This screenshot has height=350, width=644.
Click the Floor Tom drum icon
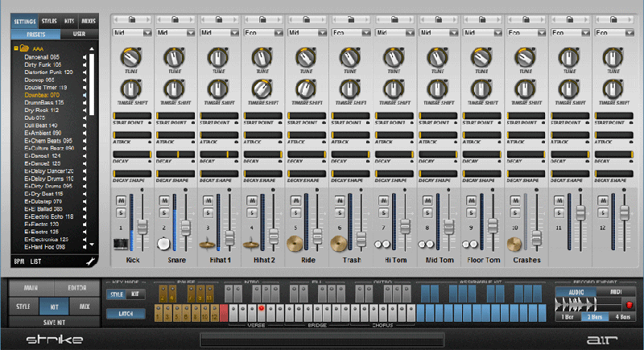tap(470, 244)
